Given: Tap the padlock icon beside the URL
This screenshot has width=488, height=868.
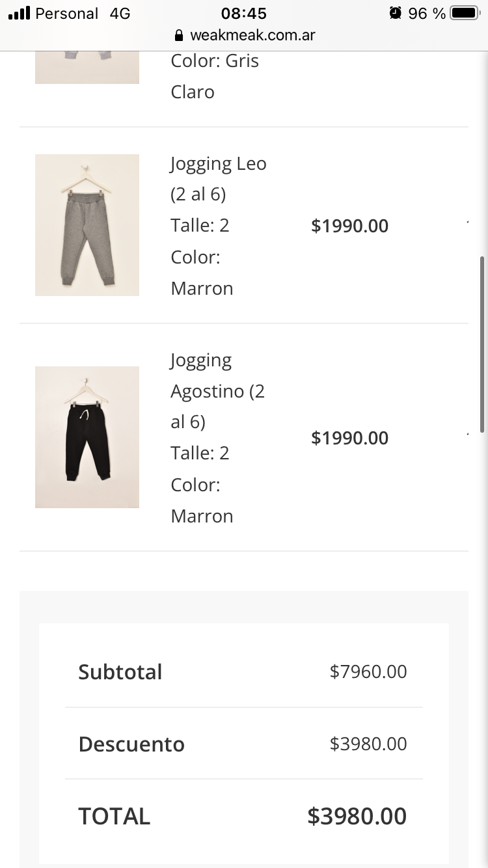Looking at the screenshot, I should point(179,35).
